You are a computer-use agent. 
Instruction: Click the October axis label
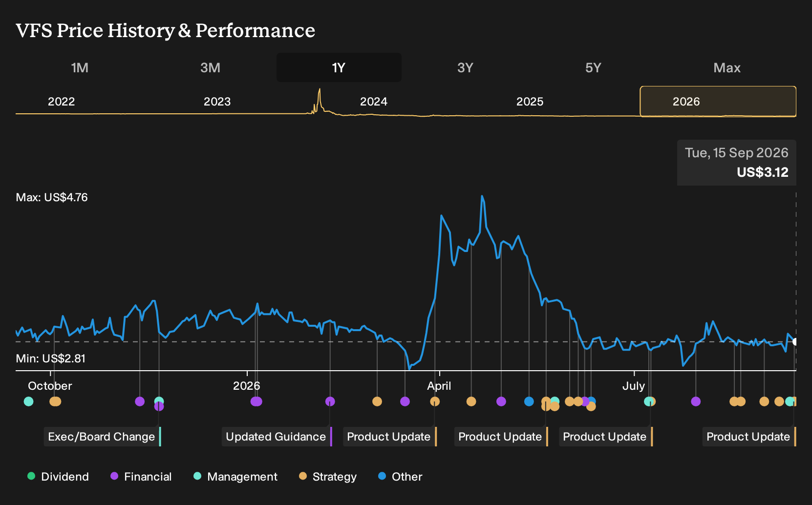coord(50,386)
